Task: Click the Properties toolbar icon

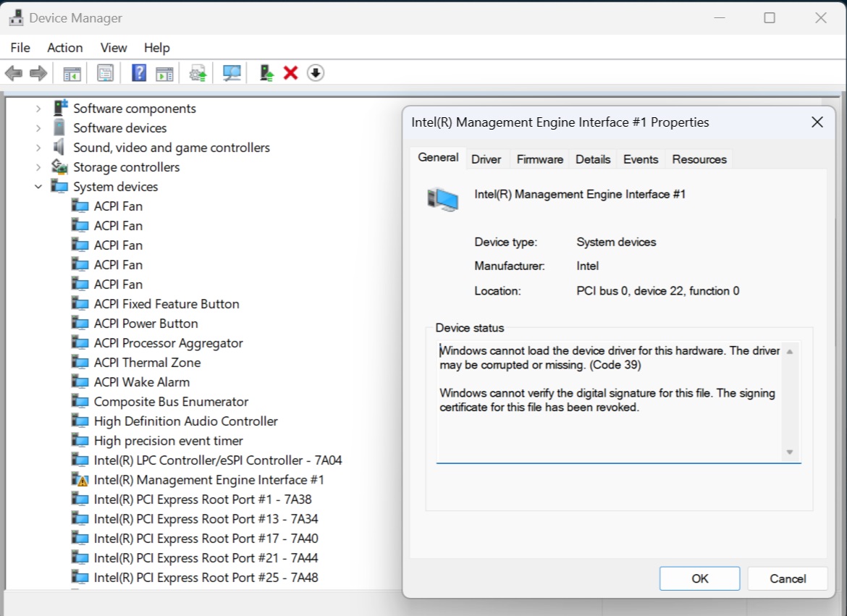Action: coord(106,73)
